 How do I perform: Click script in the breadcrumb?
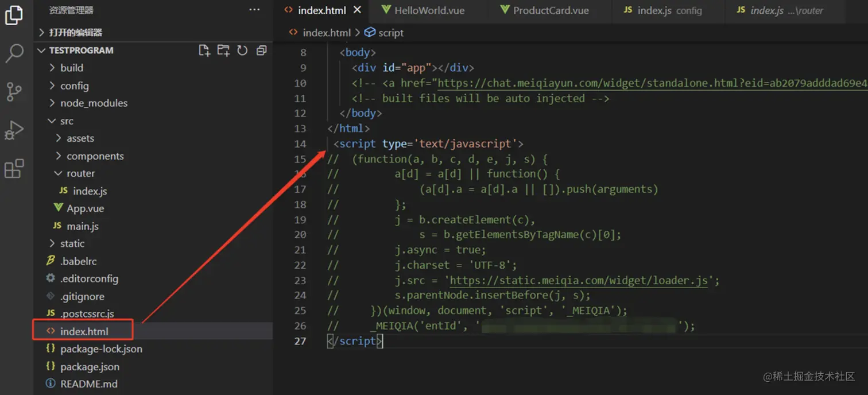[x=391, y=33]
